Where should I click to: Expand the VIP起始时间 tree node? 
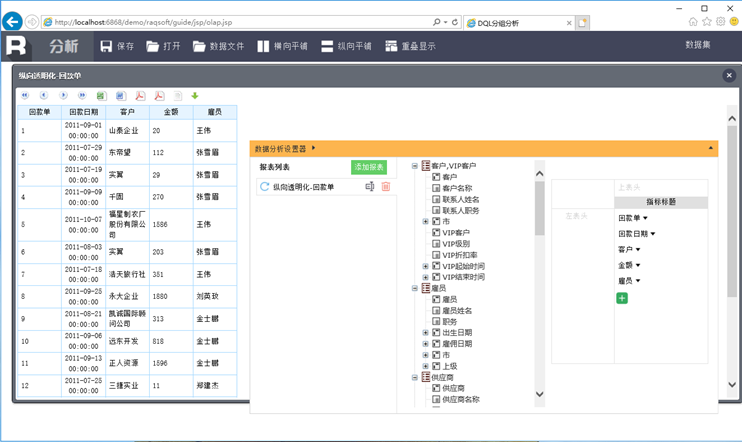(426, 267)
